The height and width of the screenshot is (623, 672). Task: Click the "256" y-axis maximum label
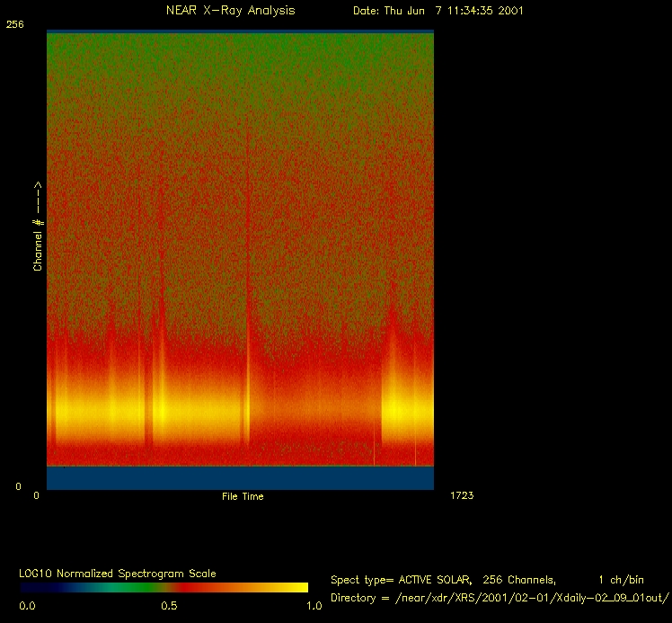point(15,25)
